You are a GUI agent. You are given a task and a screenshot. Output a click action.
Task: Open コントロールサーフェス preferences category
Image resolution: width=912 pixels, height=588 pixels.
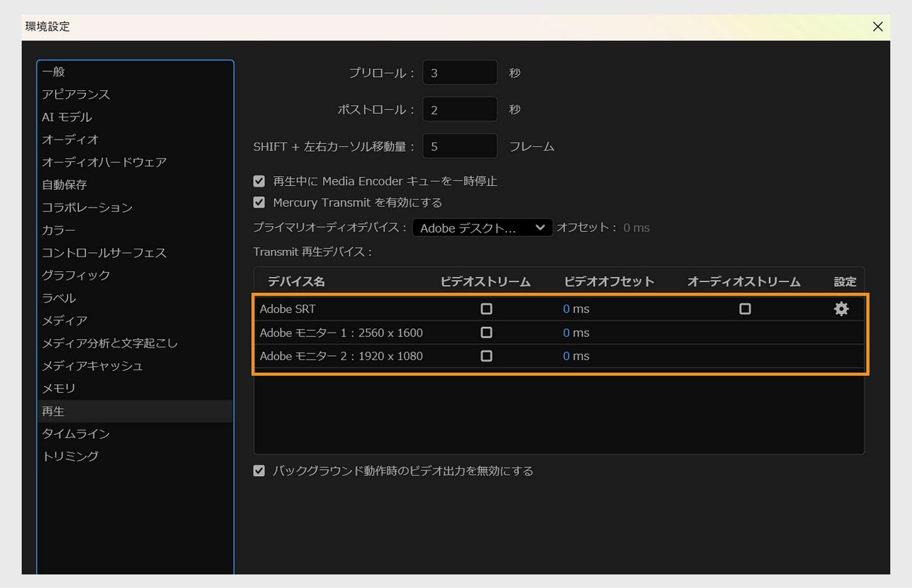[135, 252]
